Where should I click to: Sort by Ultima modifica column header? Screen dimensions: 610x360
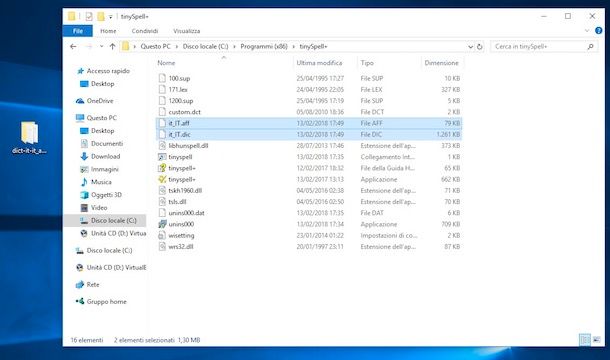(x=319, y=63)
